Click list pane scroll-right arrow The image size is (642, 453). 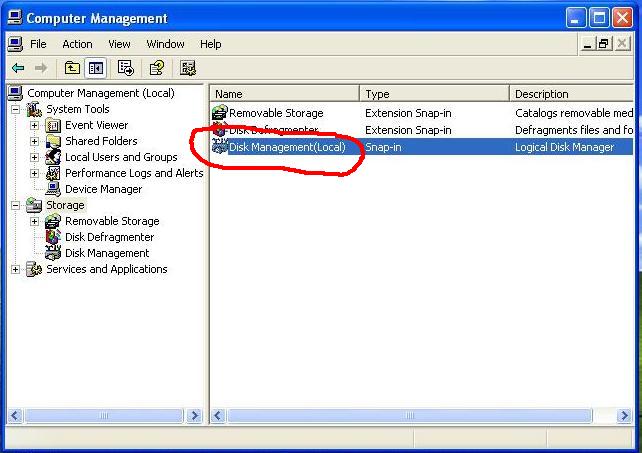624,416
